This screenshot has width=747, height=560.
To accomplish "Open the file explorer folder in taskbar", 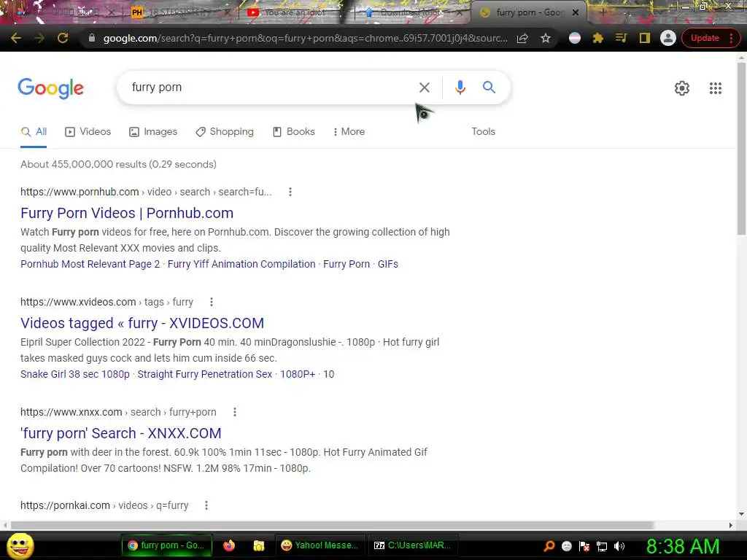I will point(259,545).
